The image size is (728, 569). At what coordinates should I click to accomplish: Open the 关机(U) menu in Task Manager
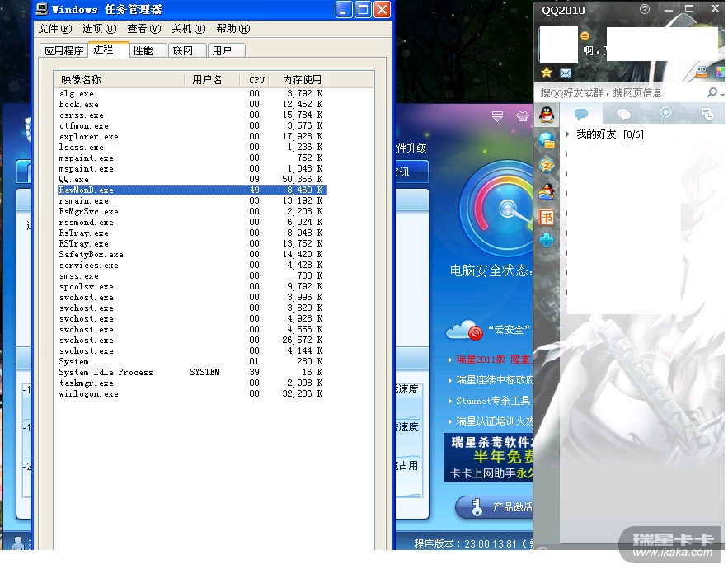[x=189, y=29]
